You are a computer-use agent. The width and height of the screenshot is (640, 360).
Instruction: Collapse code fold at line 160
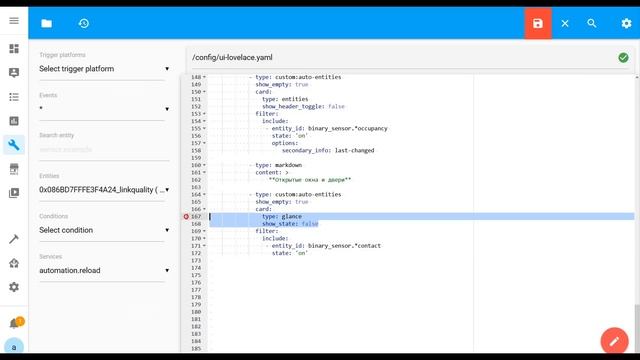(204, 165)
